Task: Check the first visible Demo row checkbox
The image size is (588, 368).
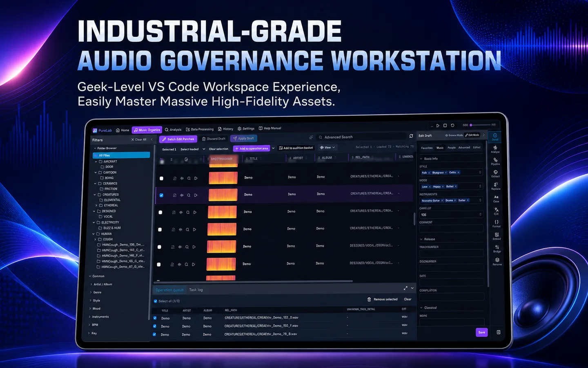Action: (x=161, y=178)
